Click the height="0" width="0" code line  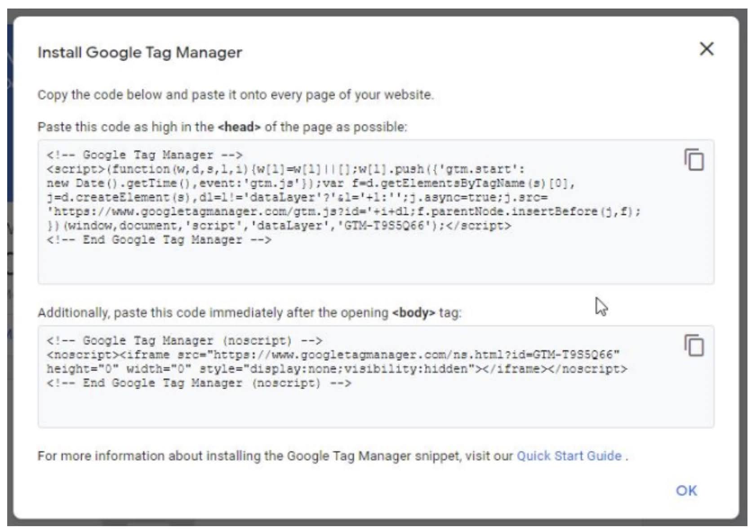[336, 369]
